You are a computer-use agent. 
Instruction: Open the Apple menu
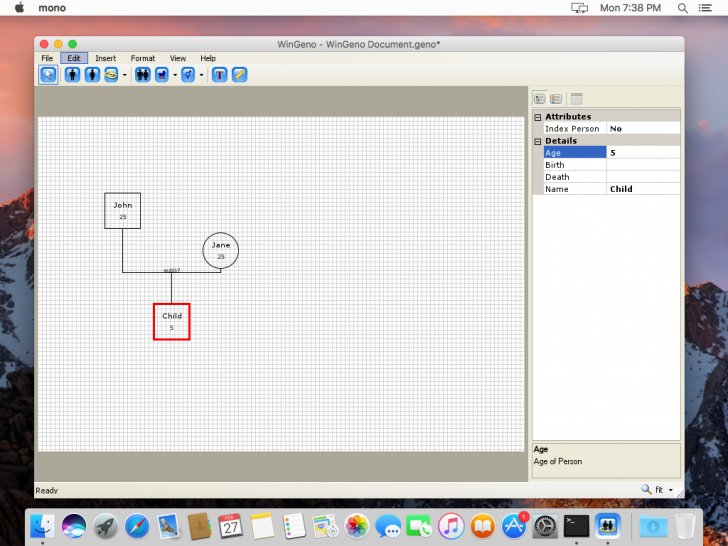point(20,7)
